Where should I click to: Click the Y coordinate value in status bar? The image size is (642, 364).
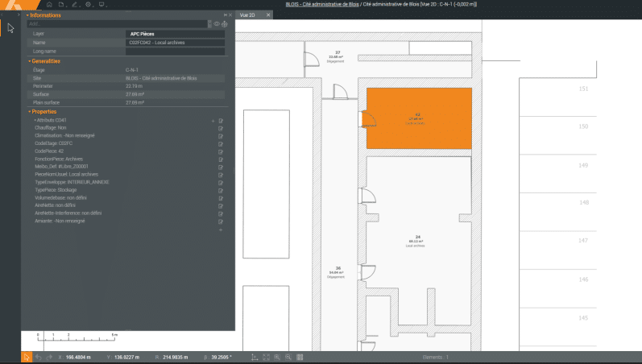(x=127, y=358)
